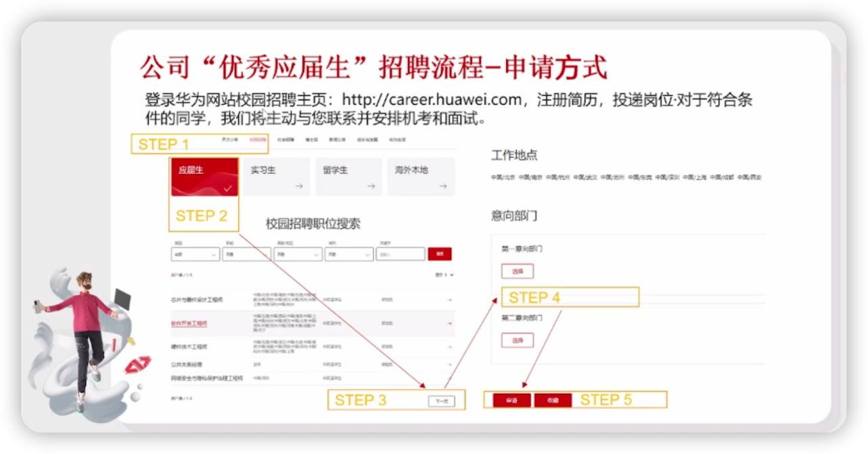Image resolution: width=868 pixels, height=454 pixels.
Task: Open the 海外本地 card arrow
Action: [443, 186]
